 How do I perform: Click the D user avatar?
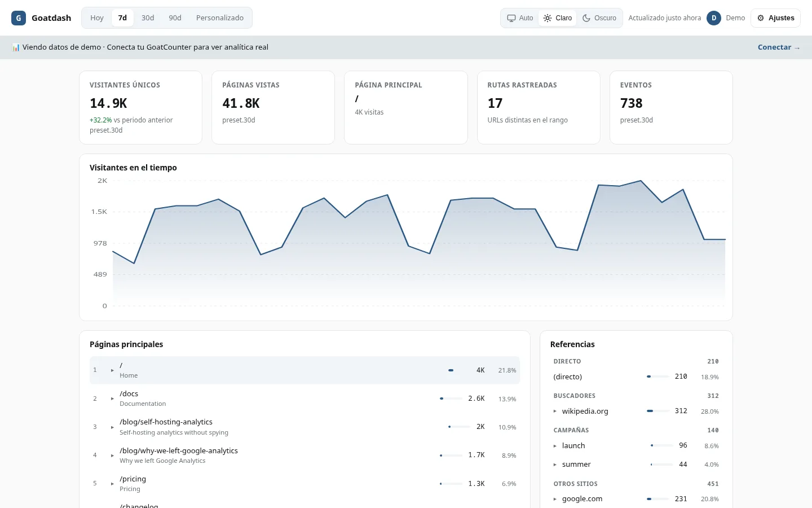pyautogui.click(x=714, y=18)
